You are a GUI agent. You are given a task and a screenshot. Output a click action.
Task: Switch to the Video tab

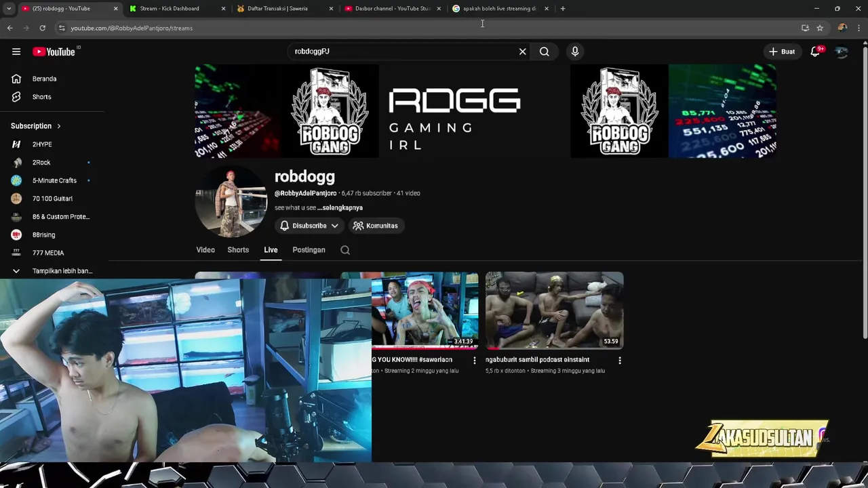(205, 250)
